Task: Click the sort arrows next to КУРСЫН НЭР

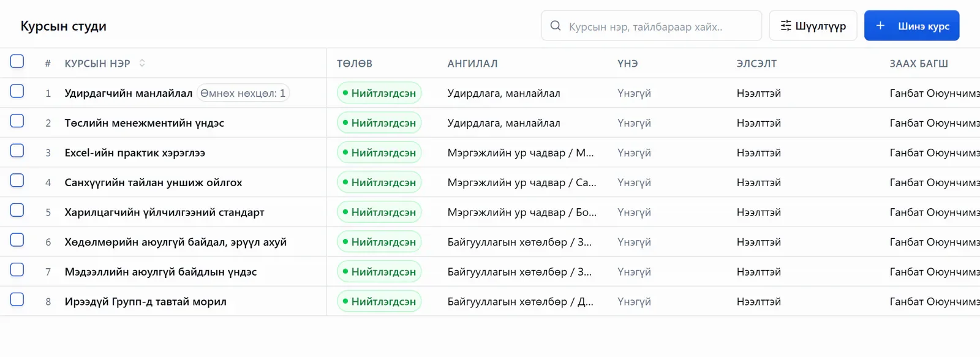Action: (142, 63)
